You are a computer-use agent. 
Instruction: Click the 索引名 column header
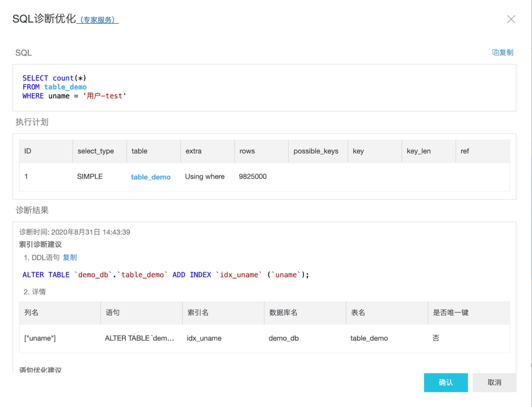(198, 313)
